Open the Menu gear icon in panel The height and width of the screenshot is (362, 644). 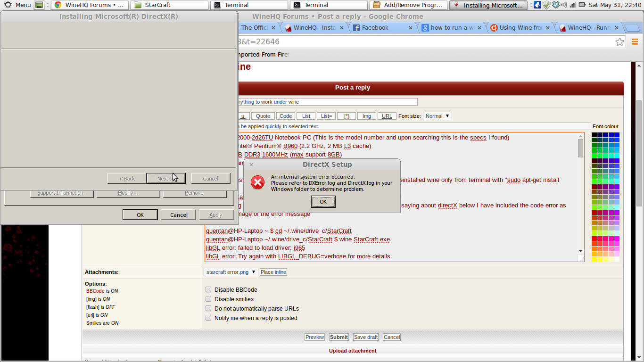(8, 5)
